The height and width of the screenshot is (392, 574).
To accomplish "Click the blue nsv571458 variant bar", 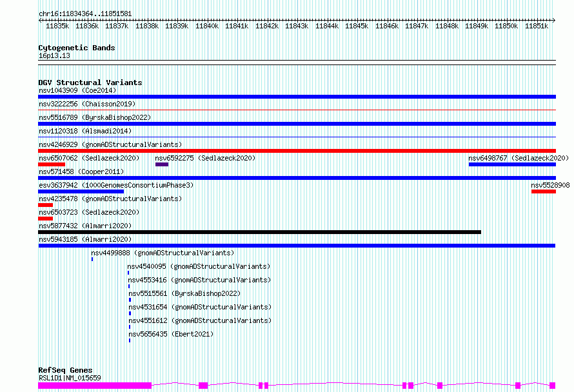I will click(297, 178).
